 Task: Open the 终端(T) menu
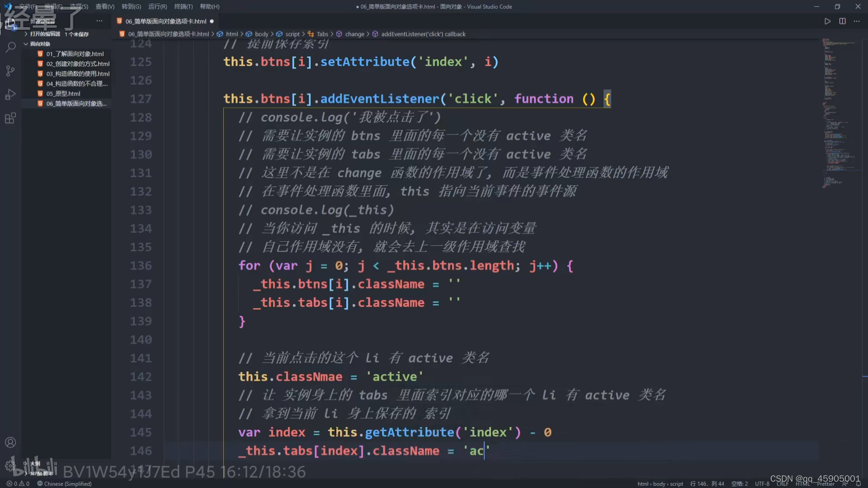[x=183, y=6]
